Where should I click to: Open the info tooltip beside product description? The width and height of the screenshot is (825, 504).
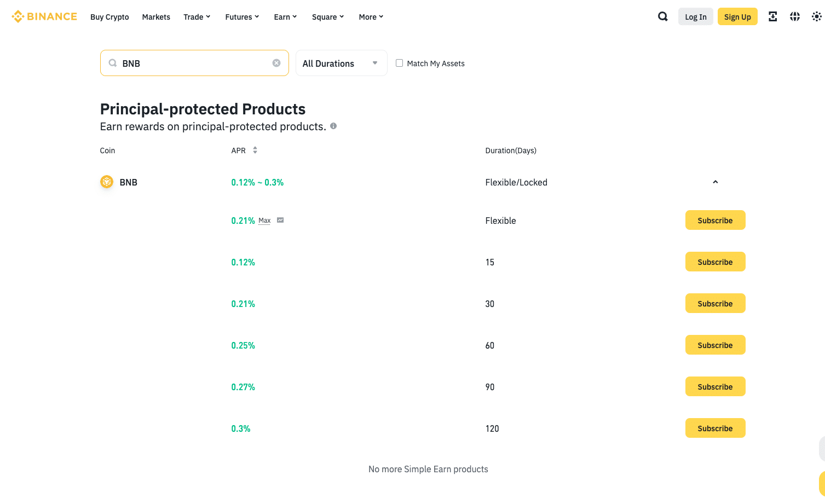coord(333,126)
